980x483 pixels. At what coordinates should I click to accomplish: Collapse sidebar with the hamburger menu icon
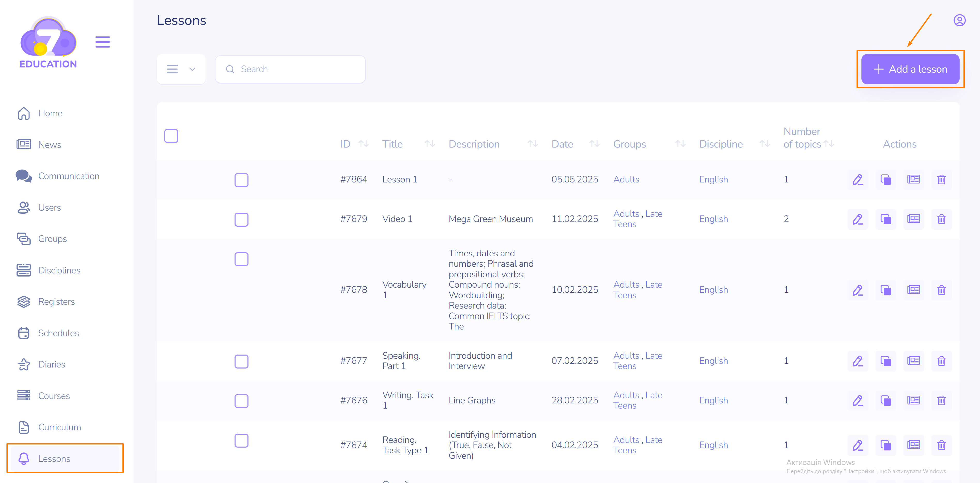(102, 42)
